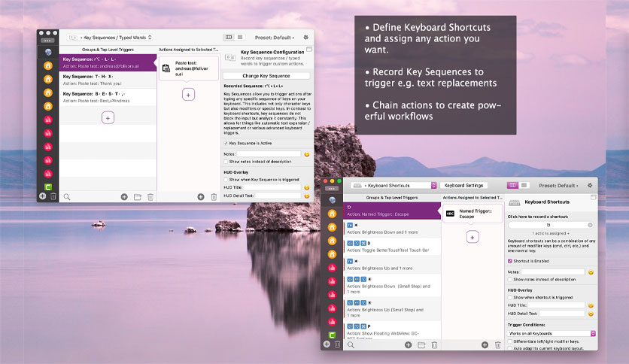Open Key Sequences / Typed Words dropdown

click(x=111, y=38)
